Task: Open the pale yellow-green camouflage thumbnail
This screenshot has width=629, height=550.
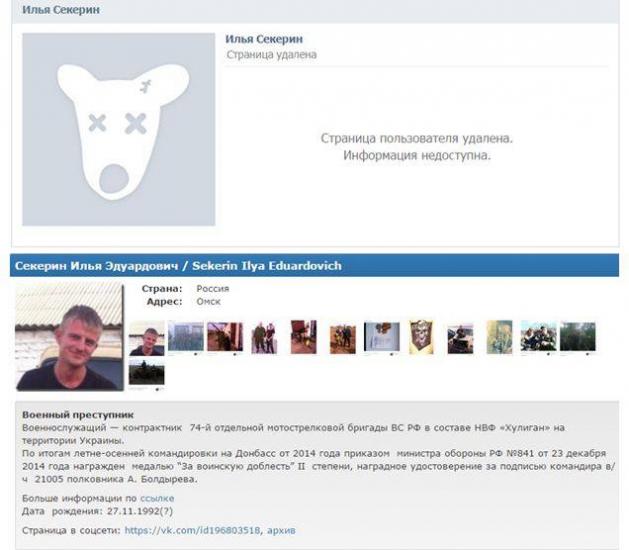Action: (x=499, y=337)
